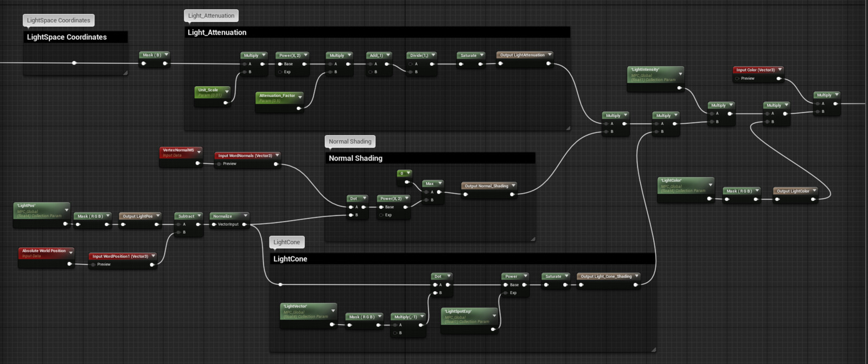Collapse the Mask (B) node arrow
The width and height of the screenshot is (868, 364).
coord(166,55)
